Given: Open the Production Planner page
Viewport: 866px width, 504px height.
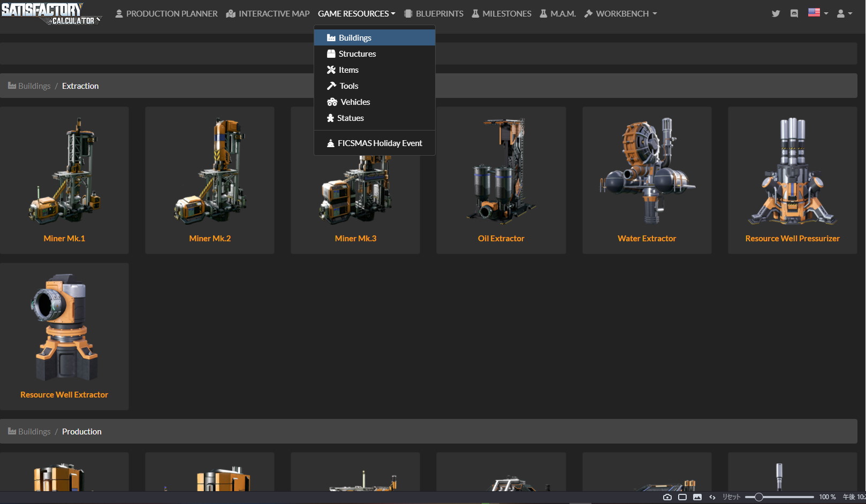Looking at the screenshot, I should pos(166,13).
